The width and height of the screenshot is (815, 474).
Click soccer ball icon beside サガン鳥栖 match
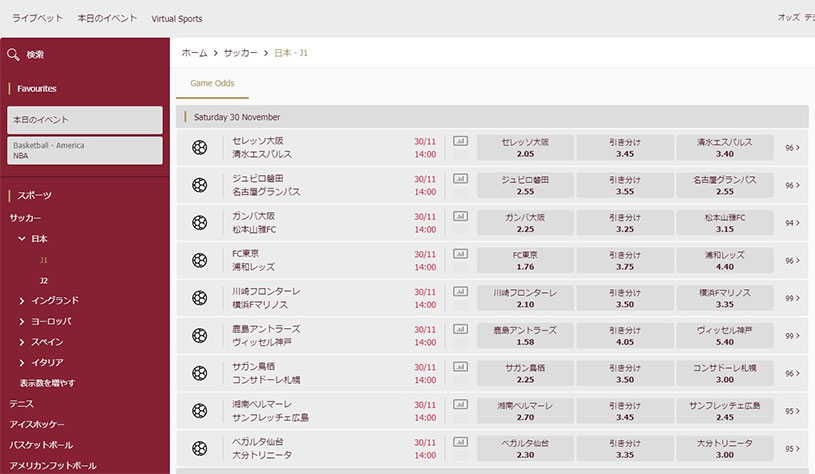200,373
